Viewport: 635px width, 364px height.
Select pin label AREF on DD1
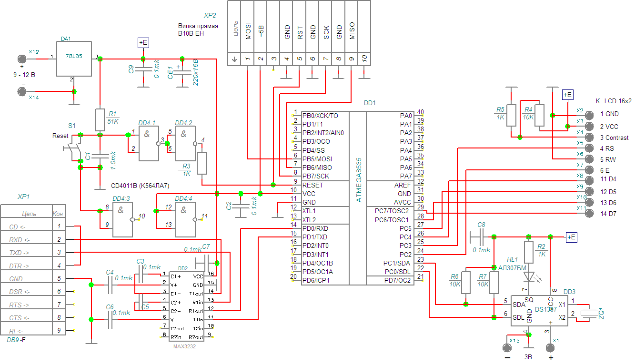pos(403,185)
